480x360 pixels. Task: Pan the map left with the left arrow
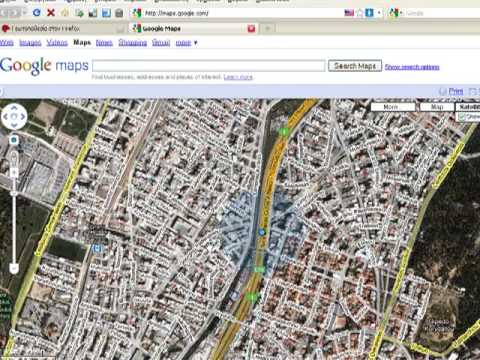[x=6, y=117]
